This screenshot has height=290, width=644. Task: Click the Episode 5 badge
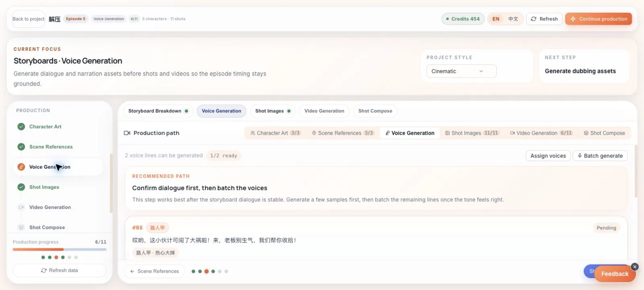coord(76,19)
